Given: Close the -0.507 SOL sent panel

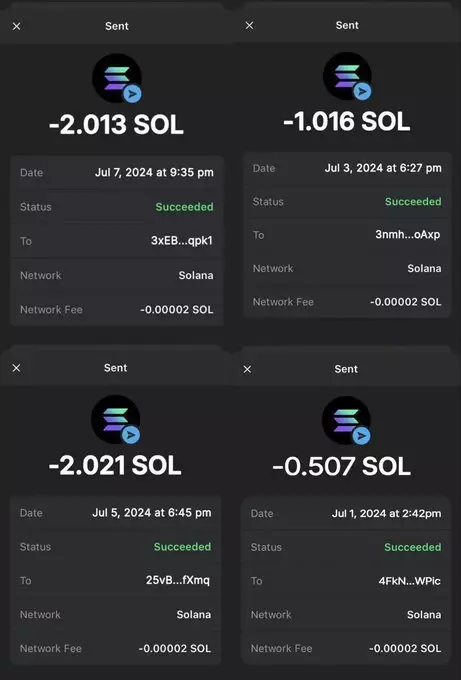Looking at the screenshot, I should (247, 369).
